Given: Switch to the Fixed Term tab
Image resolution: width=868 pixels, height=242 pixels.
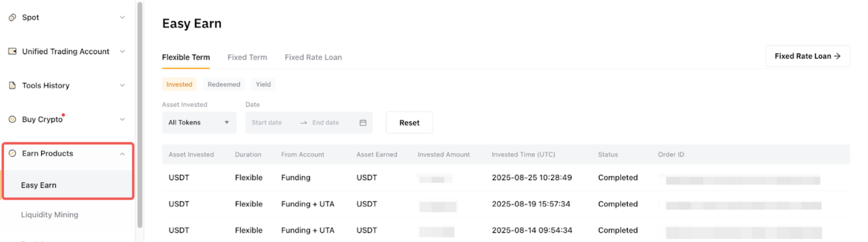Looking at the screenshot, I should [247, 57].
